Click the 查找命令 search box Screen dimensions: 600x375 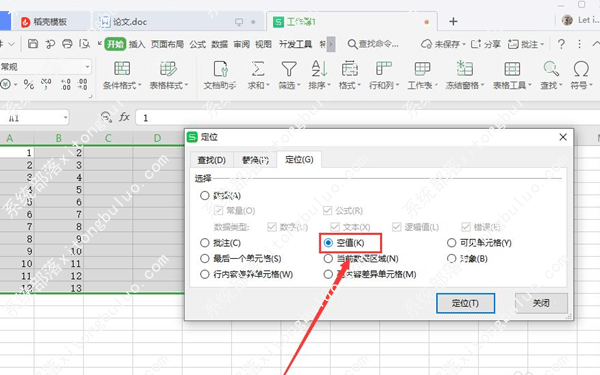[x=373, y=44]
